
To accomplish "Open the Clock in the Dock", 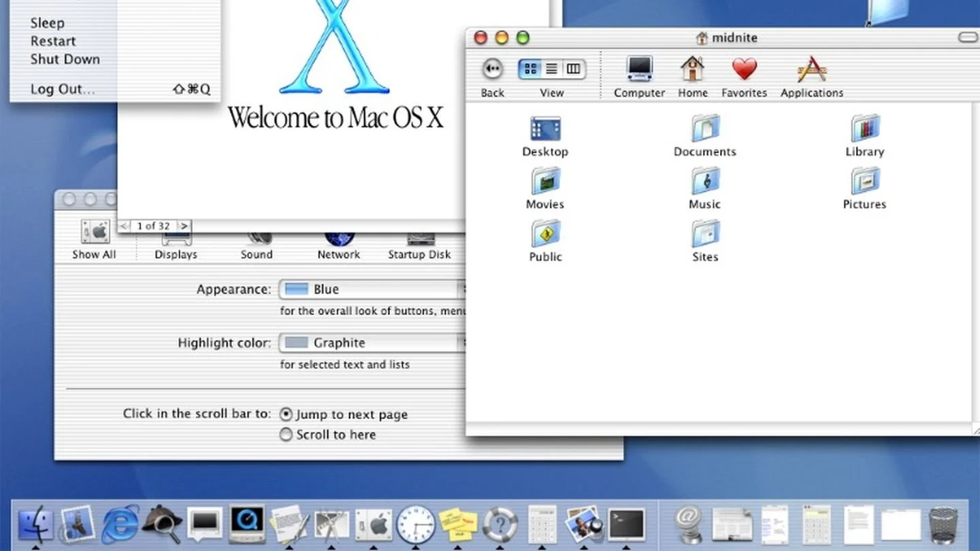I will point(416,524).
